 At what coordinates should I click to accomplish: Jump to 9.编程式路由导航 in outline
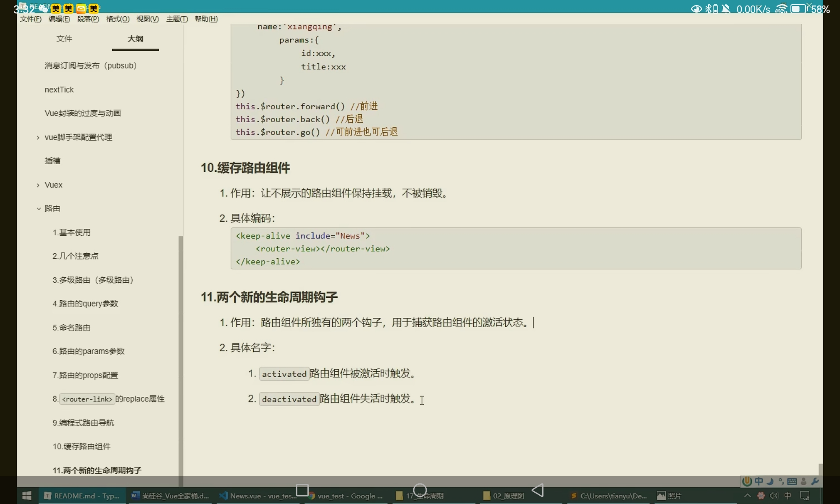coord(83,423)
